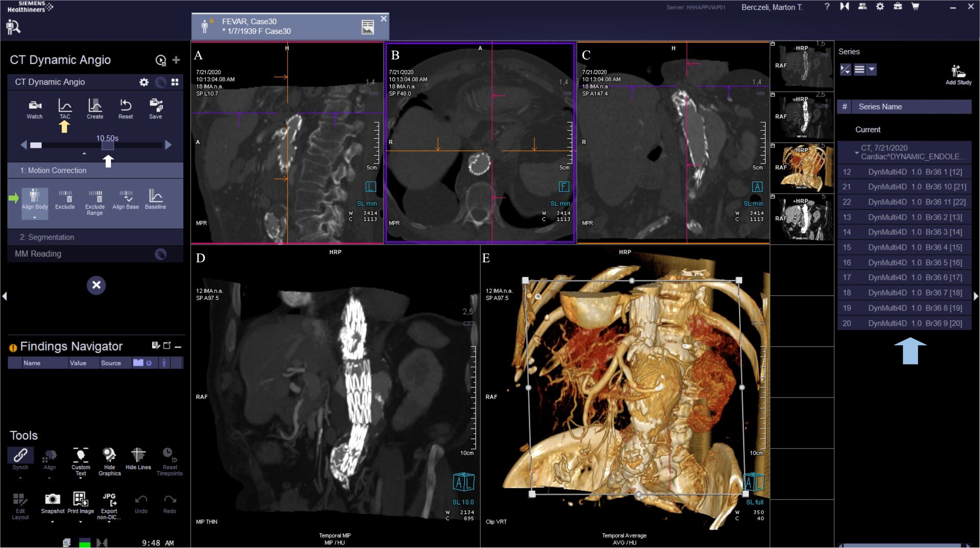Toggle the grid layout icon in CT Dynamic Angio header

175,82
